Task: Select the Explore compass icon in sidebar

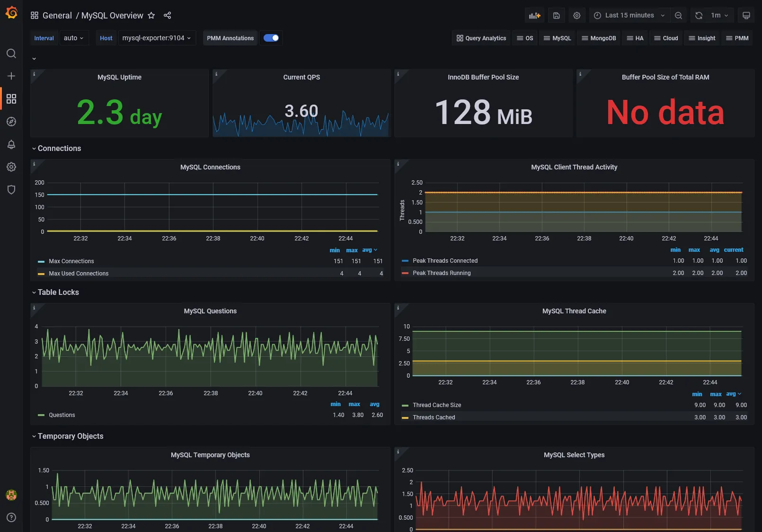Action: pyautogui.click(x=11, y=122)
